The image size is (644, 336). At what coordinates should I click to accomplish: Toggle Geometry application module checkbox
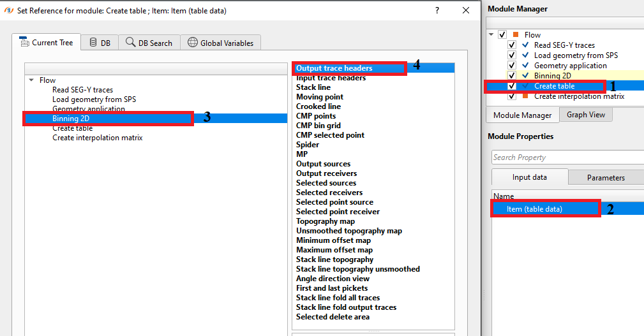[512, 66]
